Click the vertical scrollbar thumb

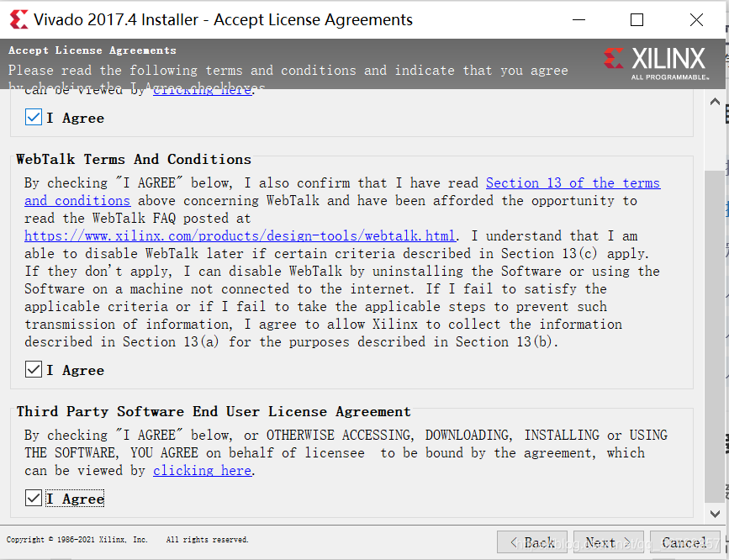point(715,336)
